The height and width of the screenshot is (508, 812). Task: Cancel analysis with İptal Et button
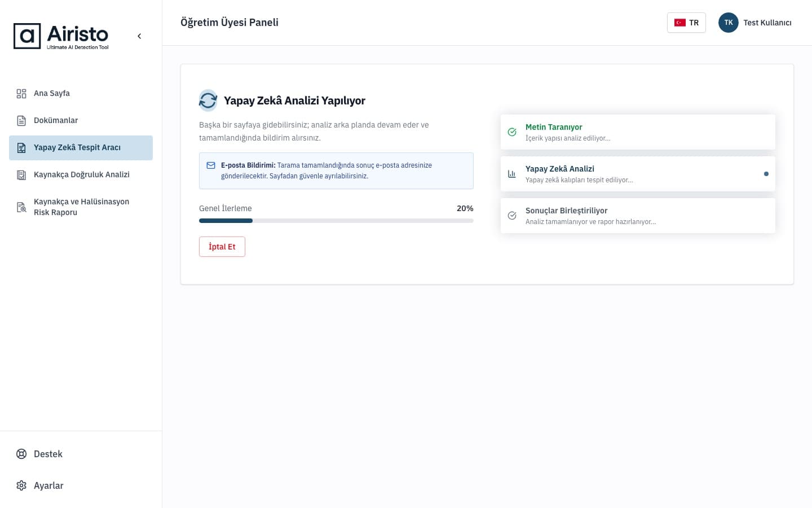[222, 247]
